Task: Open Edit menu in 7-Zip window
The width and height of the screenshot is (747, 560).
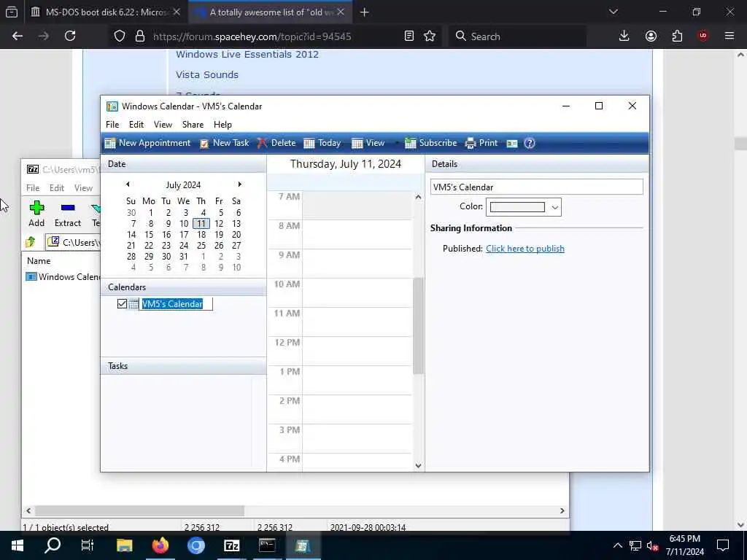Action: coord(57,187)
